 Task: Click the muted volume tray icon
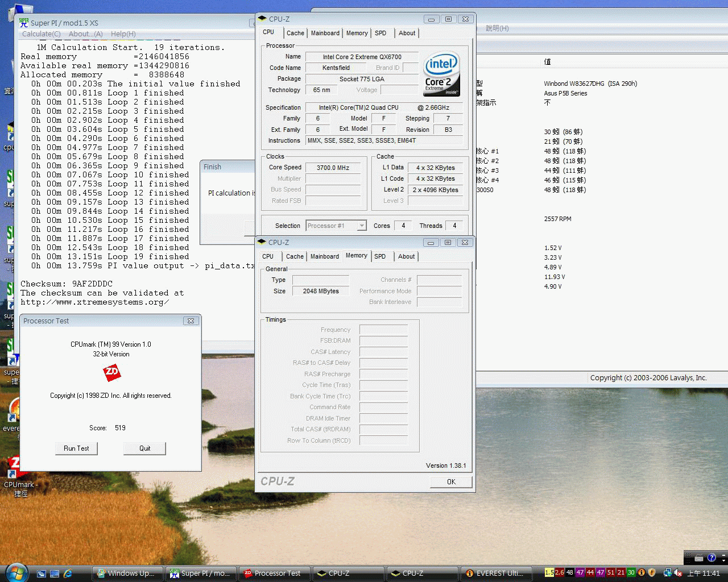point(678,573)
